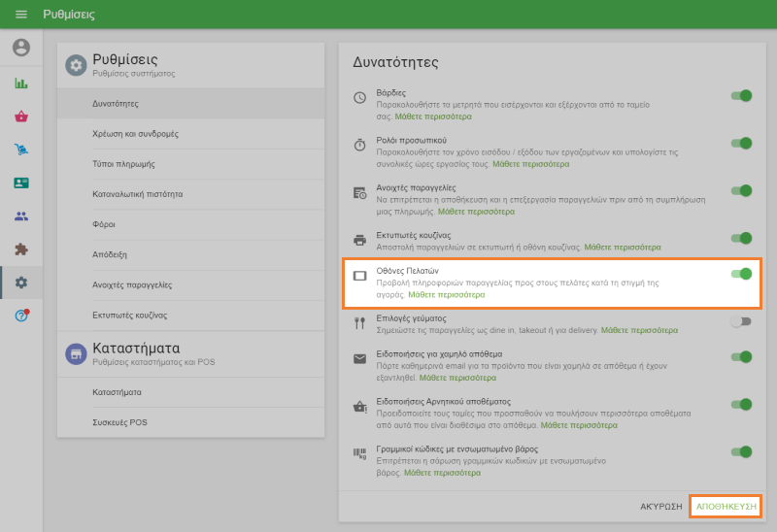
Task: Click the help question mark icon
Action: coord(21,316)
